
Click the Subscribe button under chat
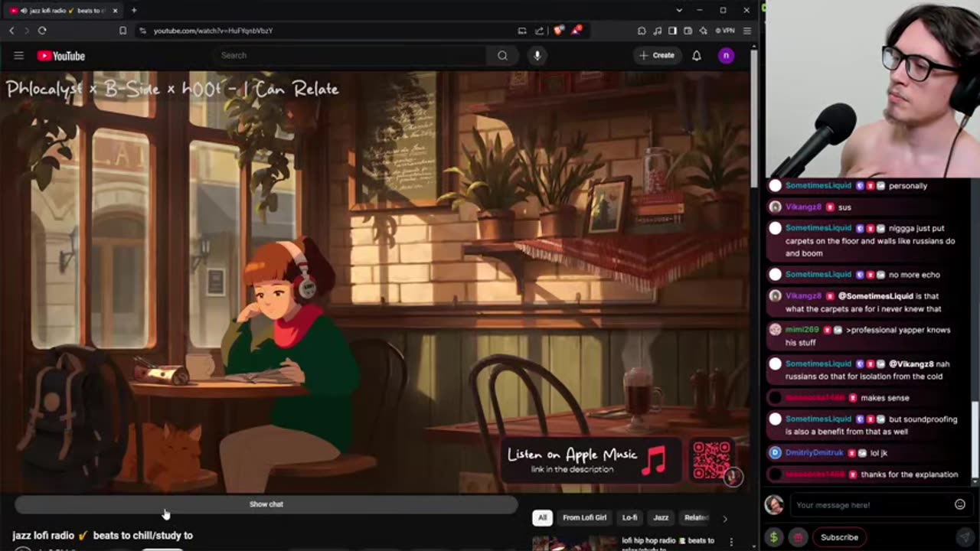[839, 537]
